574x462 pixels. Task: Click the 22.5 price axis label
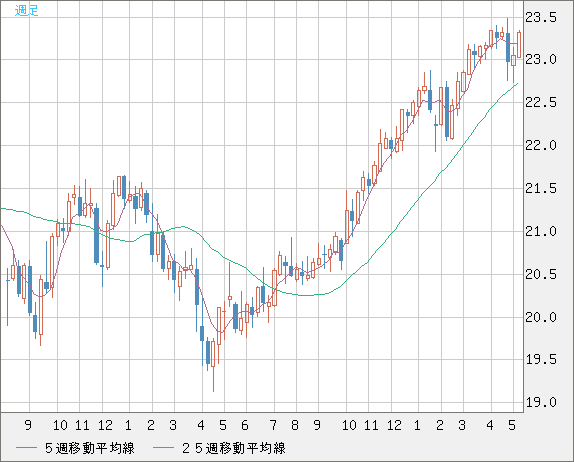click(x=541, y=103)
